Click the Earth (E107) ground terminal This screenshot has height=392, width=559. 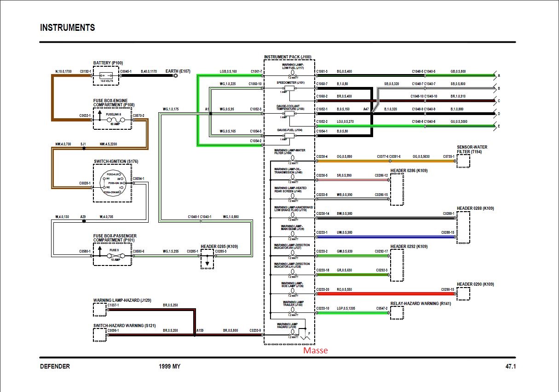coord(175,75)
